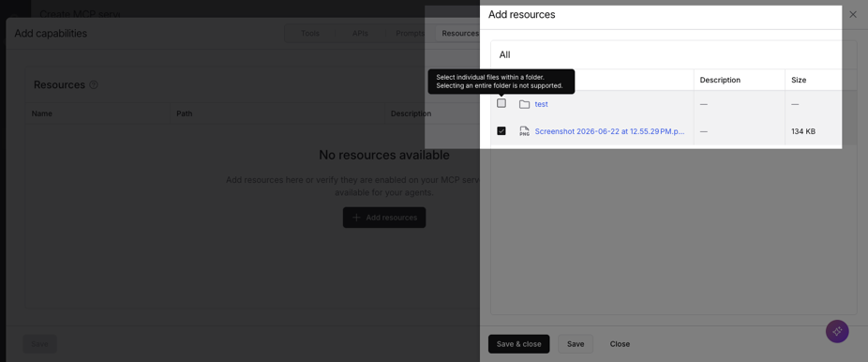This screenshot has height=362, width=868.
Task: Open the purple sparkle assistant icon
Action: 837,332
